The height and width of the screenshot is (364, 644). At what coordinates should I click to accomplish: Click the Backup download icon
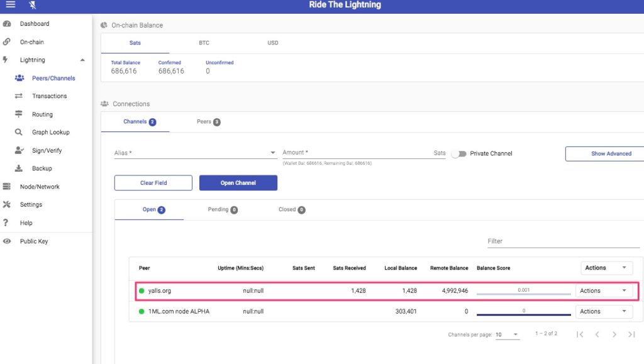click(x=18, y=168)
